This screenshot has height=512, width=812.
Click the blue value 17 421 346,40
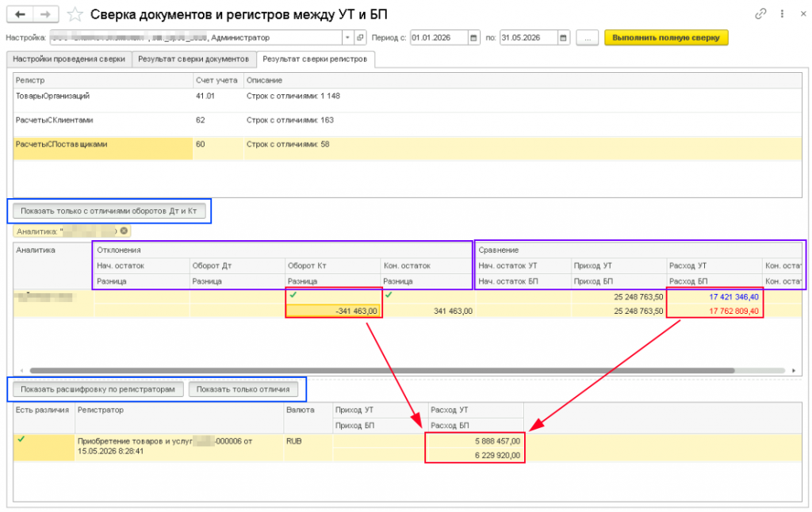733,297
